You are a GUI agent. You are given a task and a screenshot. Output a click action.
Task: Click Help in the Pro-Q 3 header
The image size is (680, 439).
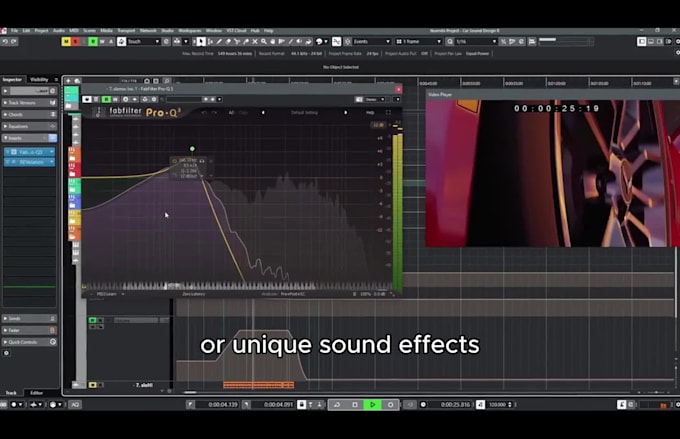[370, 112]
